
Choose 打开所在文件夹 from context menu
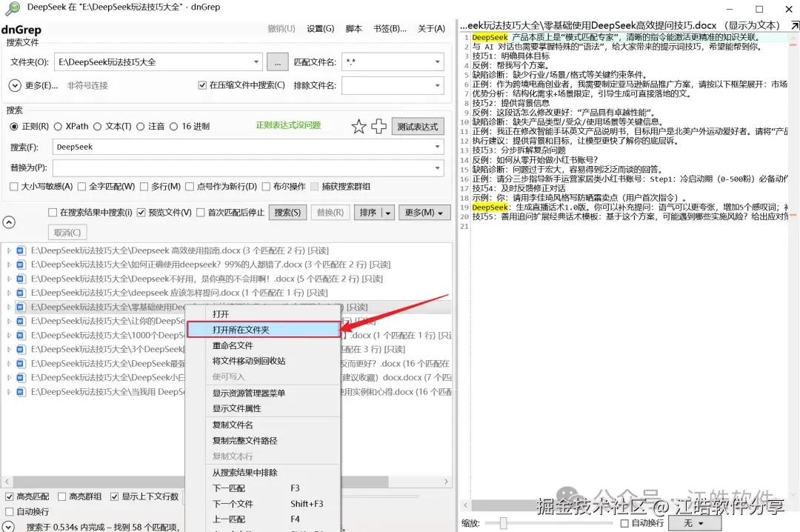pos(263,330)
